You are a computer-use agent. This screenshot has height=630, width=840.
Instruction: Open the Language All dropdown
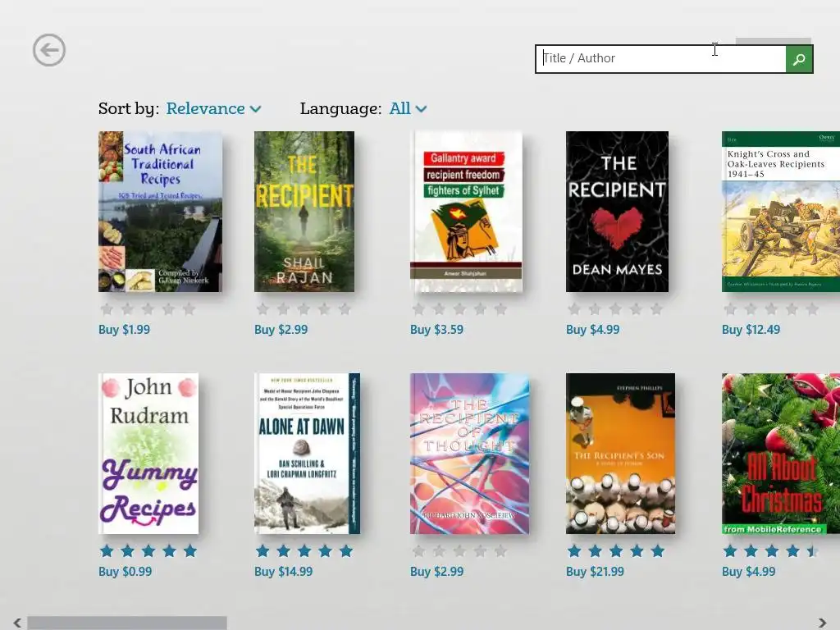[x=408, y=109]
